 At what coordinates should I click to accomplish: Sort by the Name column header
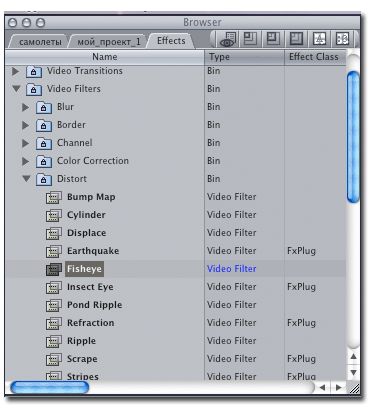point(105,57)
